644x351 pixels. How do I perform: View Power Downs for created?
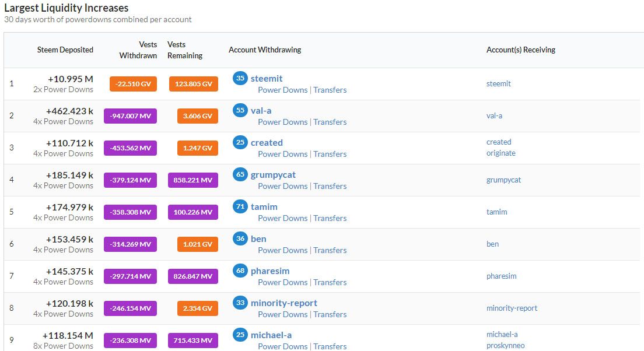pos(282,154)
